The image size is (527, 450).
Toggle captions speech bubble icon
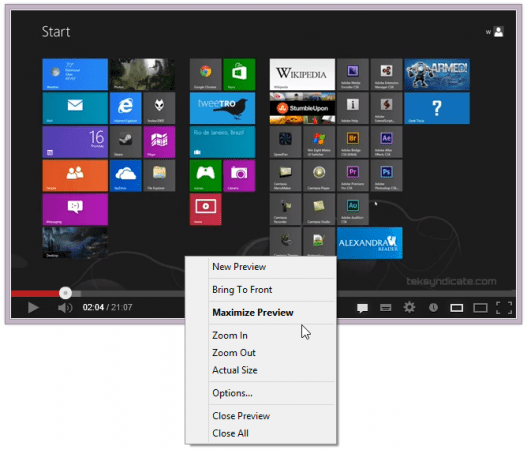click(362, 308)
